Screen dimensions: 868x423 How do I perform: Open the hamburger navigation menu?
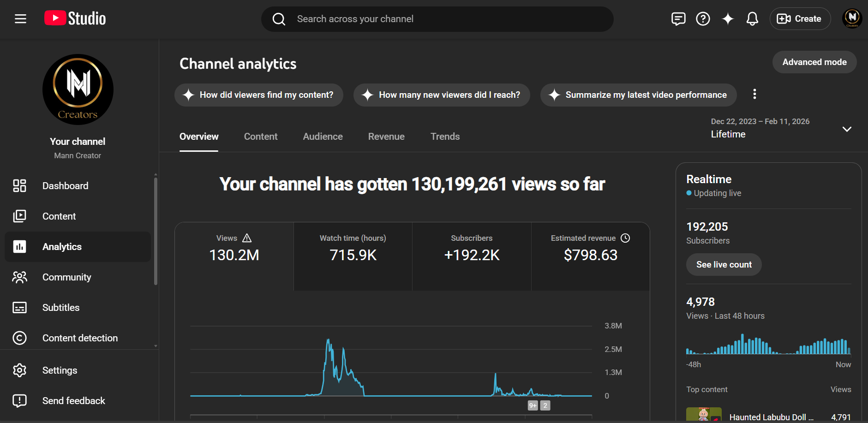(20, 19)
